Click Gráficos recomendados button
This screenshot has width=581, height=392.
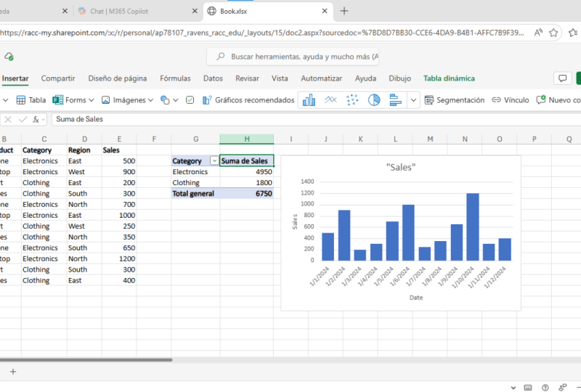click(248, 100)
